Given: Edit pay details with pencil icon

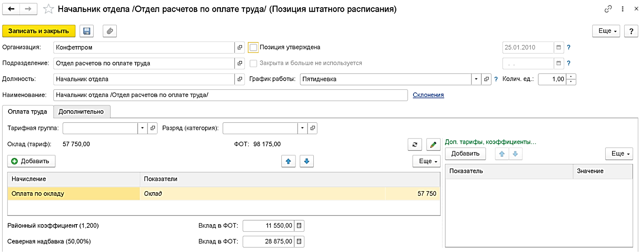Looking at the screenshot, I should [433, 145].
